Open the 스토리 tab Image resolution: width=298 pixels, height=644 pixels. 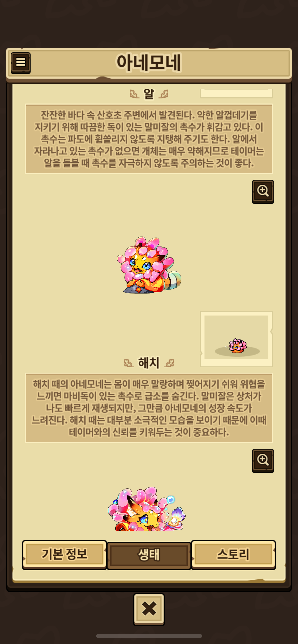(x=233, y=555)
